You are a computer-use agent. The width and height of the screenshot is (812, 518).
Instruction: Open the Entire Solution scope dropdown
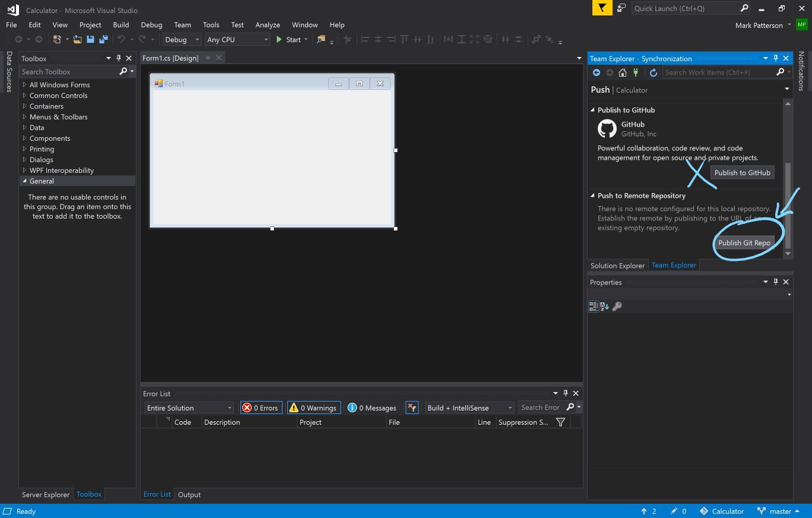pos(189,408)
